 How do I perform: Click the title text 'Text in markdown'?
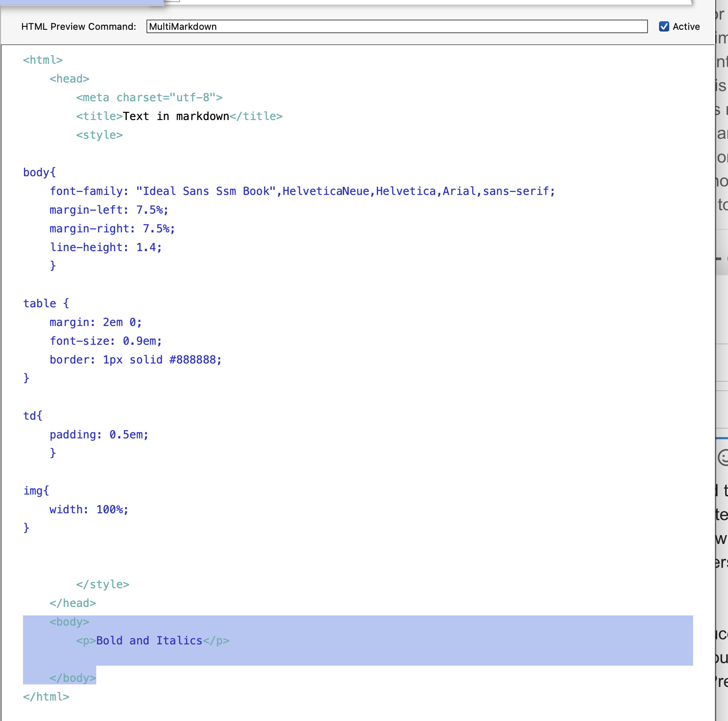tap(176, 116)
